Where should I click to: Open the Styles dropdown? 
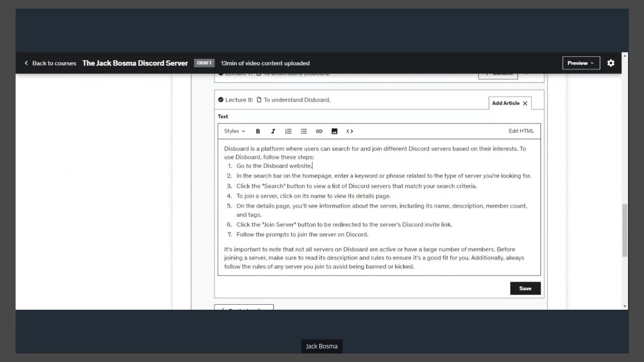coord(234,131)
